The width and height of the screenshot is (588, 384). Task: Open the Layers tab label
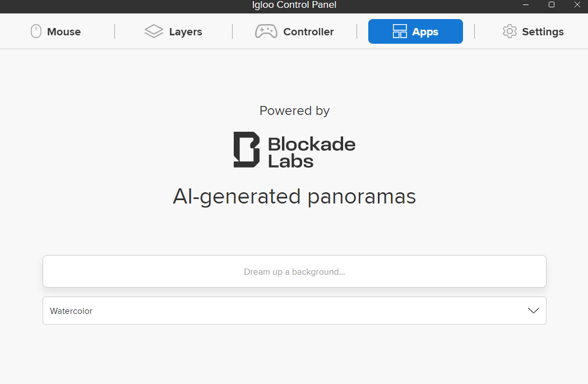point(186,32)
